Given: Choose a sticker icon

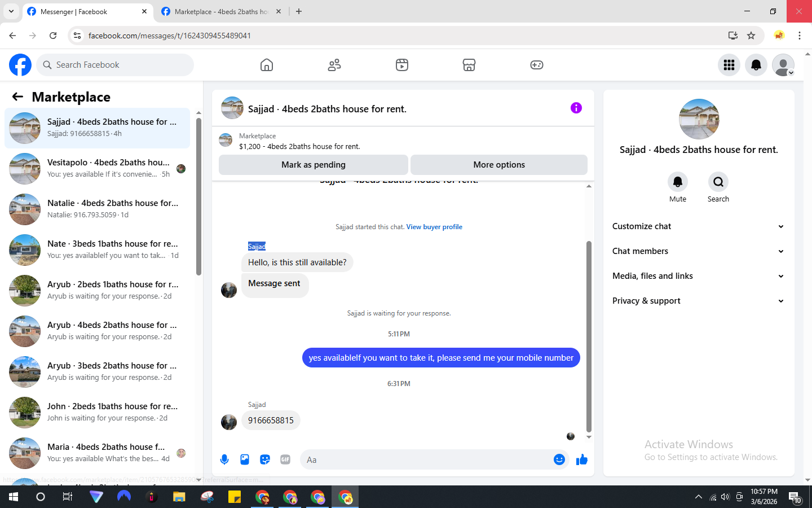Looking at the screenshot, I should [x=265, y=459].
